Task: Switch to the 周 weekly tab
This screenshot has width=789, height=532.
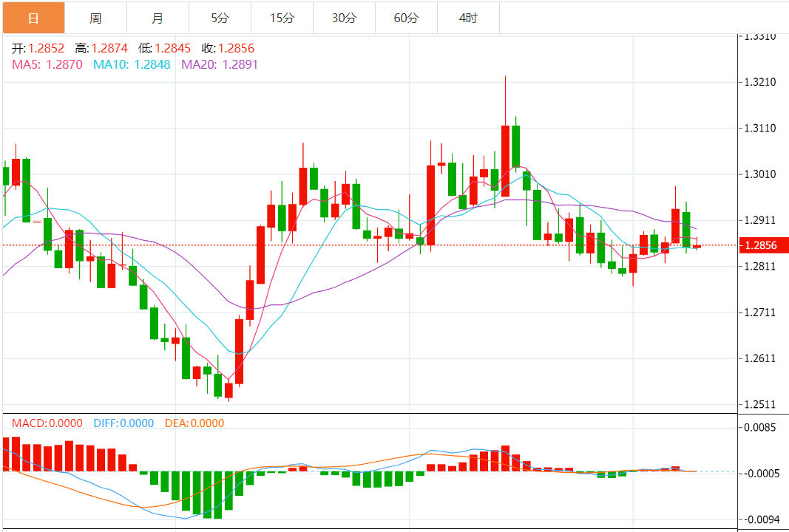Action: click(95, 18)
